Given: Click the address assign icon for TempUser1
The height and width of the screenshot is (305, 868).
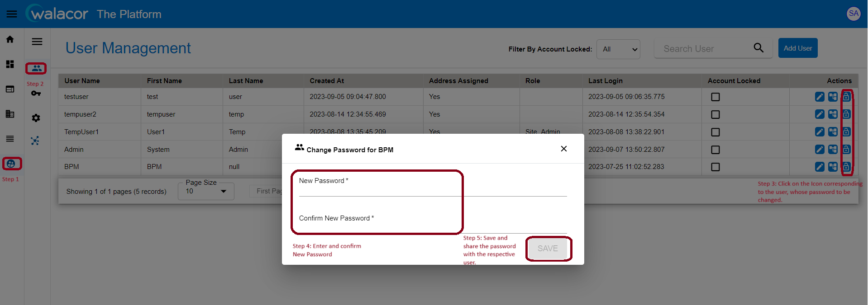Looking at the screenshot, I should (833, 132).
